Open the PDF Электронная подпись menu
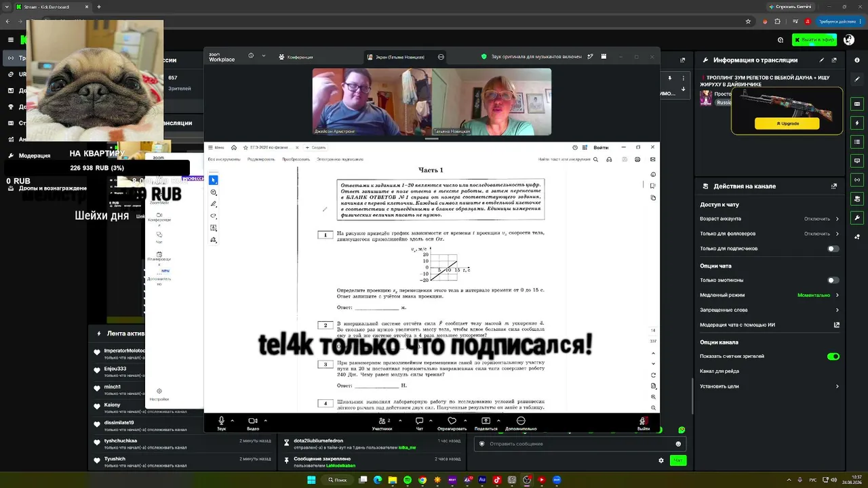This screenshot has width=868, height=488. coord(340,159)
